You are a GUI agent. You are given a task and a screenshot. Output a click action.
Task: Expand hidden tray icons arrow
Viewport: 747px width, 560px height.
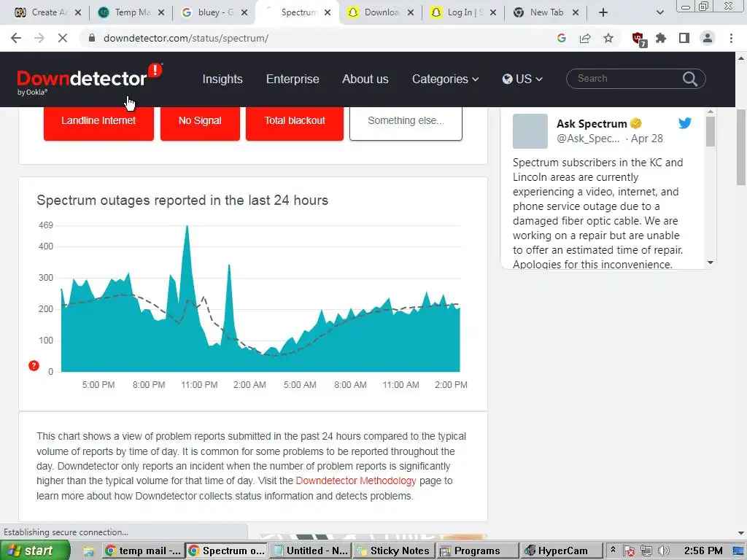tap(613, 550)
